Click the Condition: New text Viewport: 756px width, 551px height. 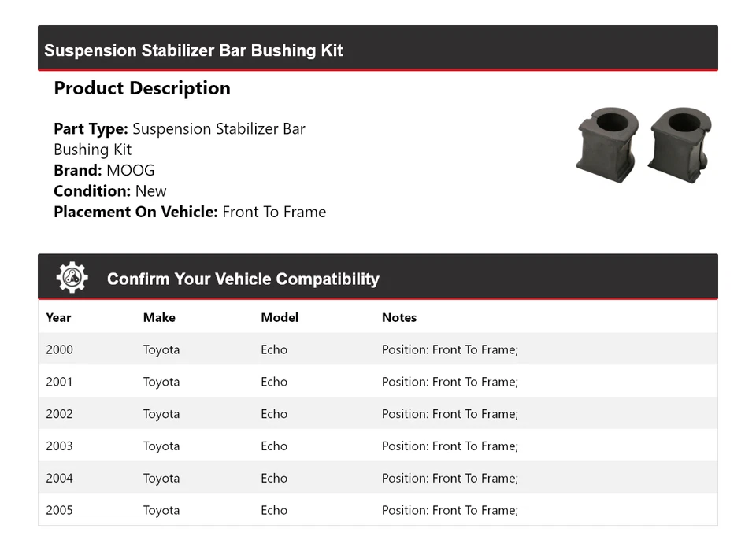(110, 190)
